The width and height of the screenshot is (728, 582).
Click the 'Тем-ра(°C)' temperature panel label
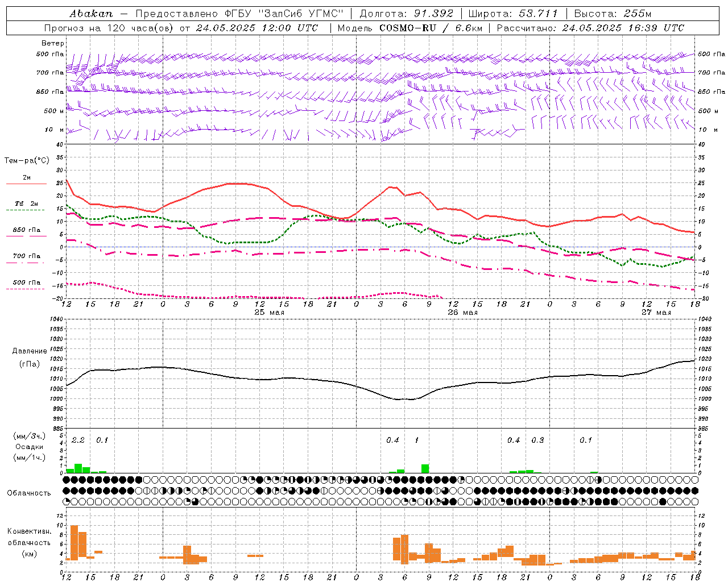(x=27, y=161)
